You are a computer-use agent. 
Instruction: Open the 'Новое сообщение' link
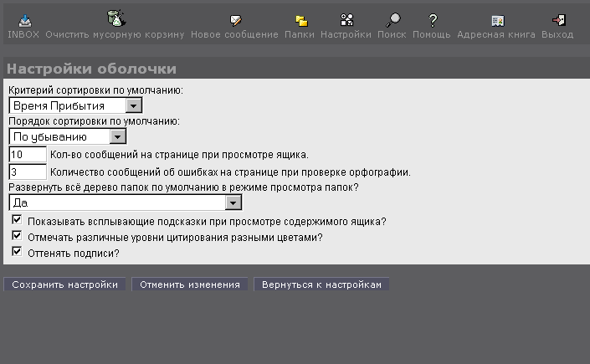pos(234,34)
